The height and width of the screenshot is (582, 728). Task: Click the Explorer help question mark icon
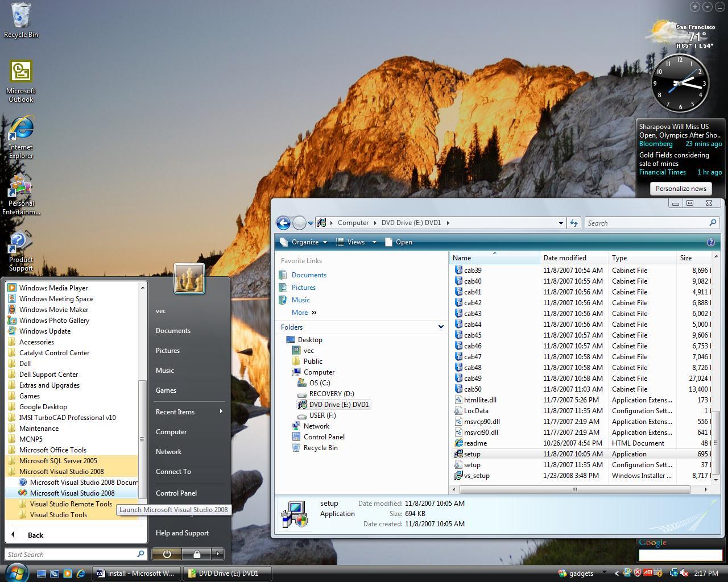pyautogui.click(x=710, y=242)
